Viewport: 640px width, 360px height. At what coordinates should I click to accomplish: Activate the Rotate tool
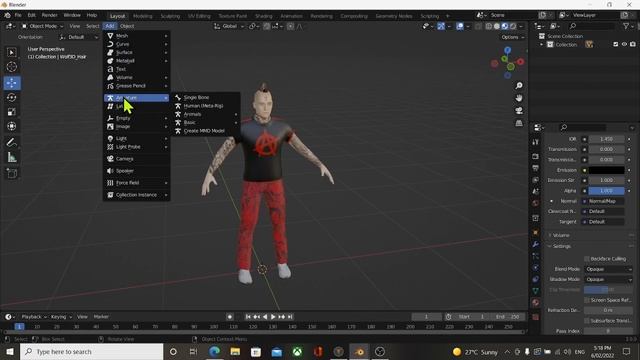[x=11, y=97]
